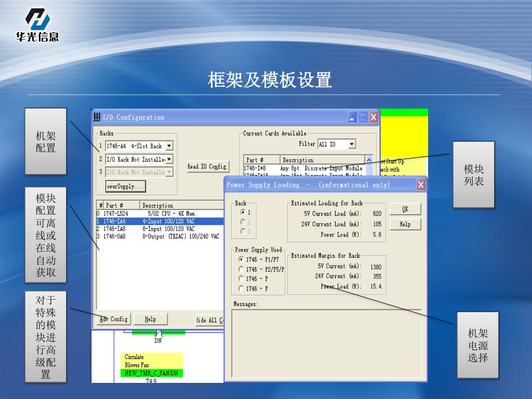Viewport: 532px width, 399px height.
Task: Click the Circulate Blower Fan label
Action: click(152, 361)
